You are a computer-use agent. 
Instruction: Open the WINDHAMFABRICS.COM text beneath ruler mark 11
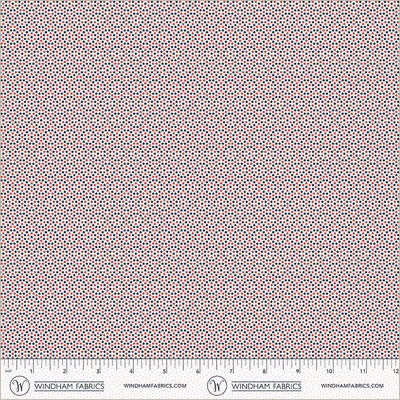(x=352, y=386)
